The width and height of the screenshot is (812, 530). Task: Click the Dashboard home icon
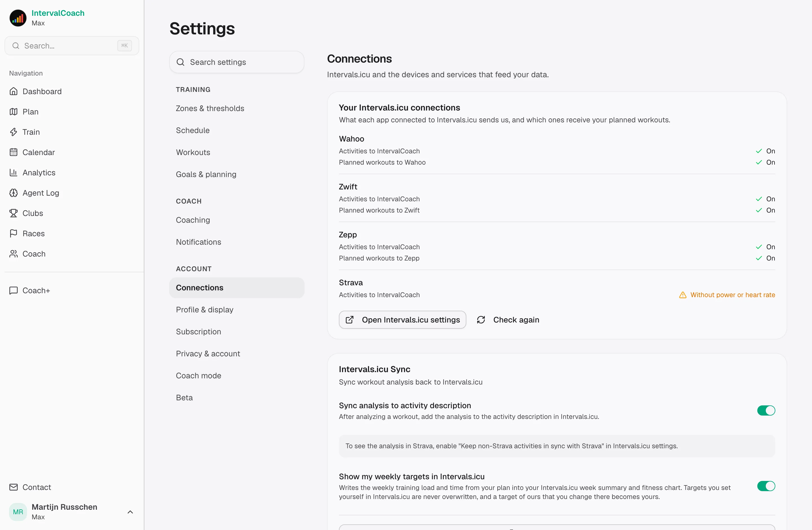[x=13, y=91]
